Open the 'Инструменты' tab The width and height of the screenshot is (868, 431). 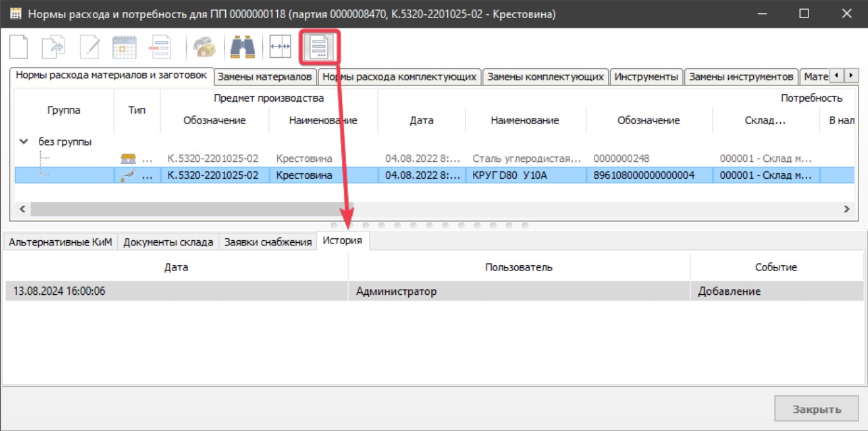click(646, 77)
